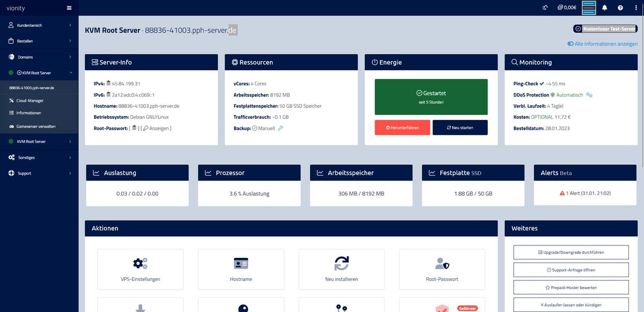
Task: Open the Domains sidebar menu
Action: pyautogui.click(x=25, y=57)
